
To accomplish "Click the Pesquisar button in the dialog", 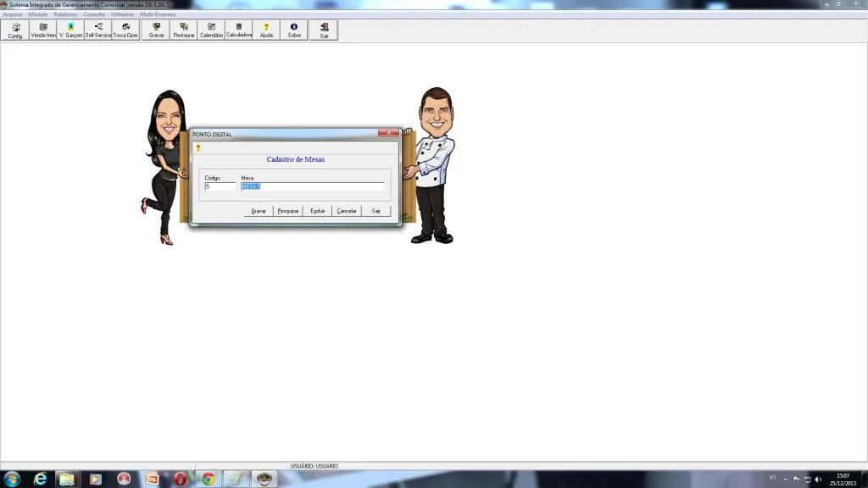I will click(x=288, y=211).
